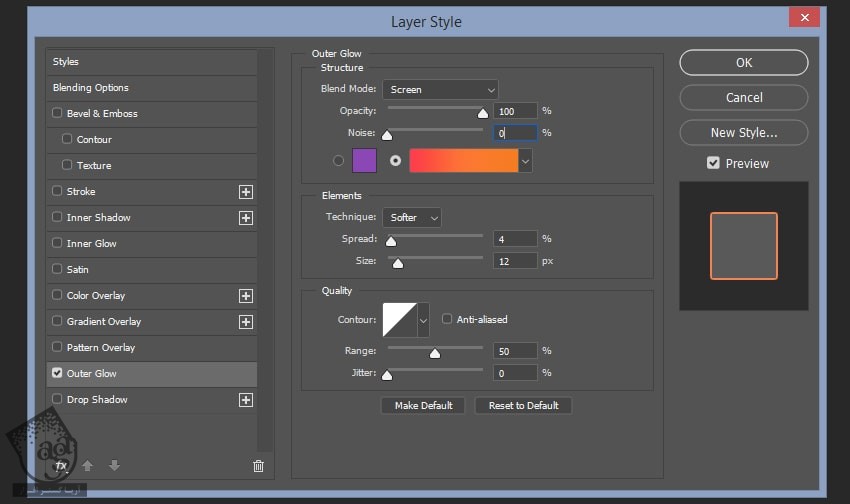
Task: Open the gradient picker dropdown arrow
Action: (526, 160)
